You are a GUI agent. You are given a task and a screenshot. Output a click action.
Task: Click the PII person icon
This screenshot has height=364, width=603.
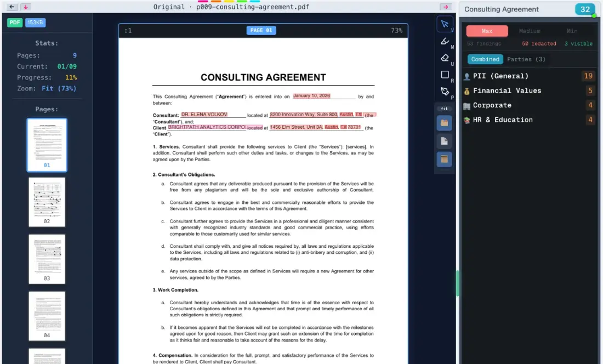[x=467, y=77]
